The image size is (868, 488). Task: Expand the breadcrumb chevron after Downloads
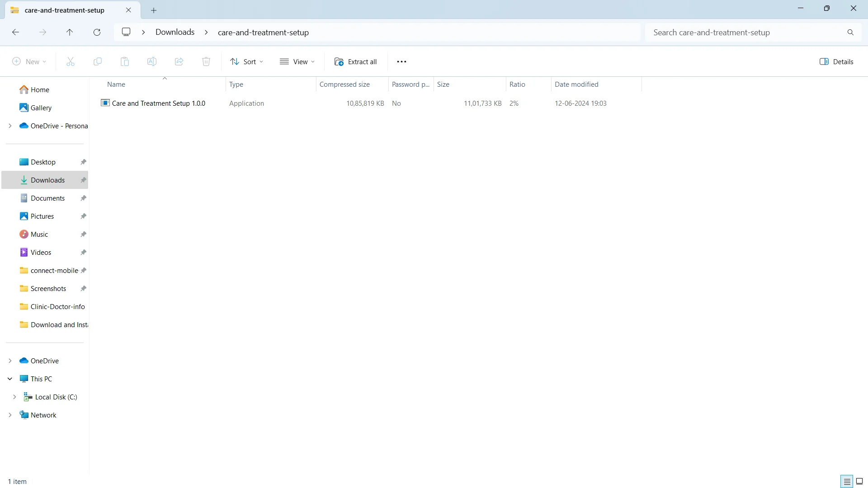[206, 33]
